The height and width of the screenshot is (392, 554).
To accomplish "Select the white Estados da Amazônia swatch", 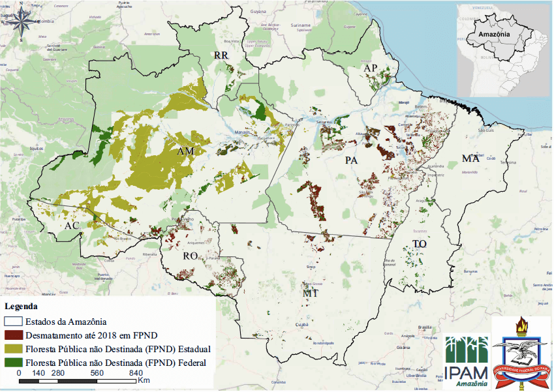I will [13, 321].
